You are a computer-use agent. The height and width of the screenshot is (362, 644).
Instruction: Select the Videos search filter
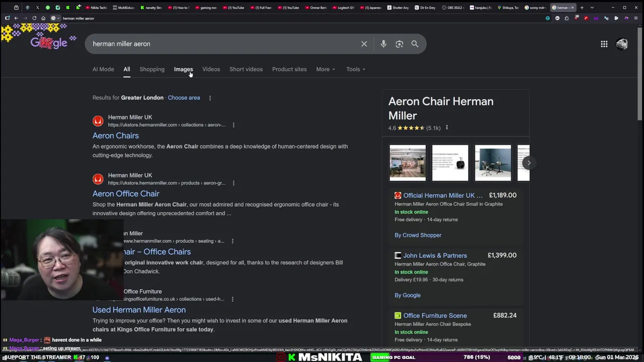[x=211, y=69]
